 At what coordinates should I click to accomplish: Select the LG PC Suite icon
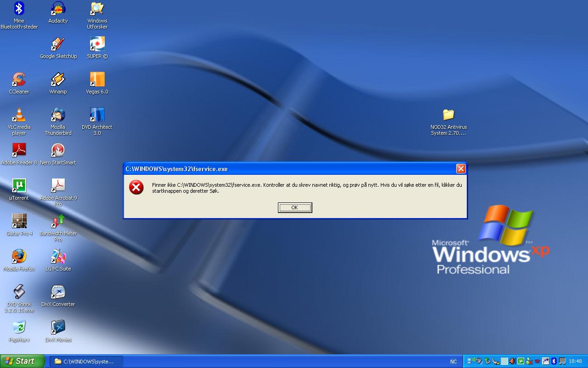(58, 260)
